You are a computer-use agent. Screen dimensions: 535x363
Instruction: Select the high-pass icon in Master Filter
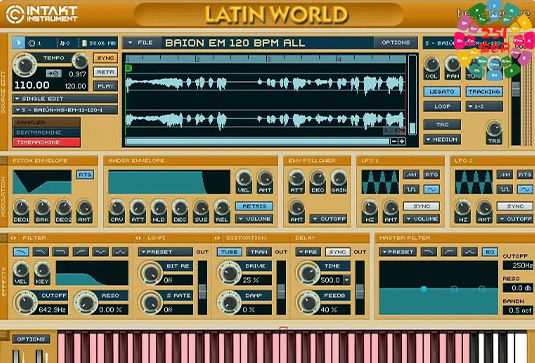[449, 252]
